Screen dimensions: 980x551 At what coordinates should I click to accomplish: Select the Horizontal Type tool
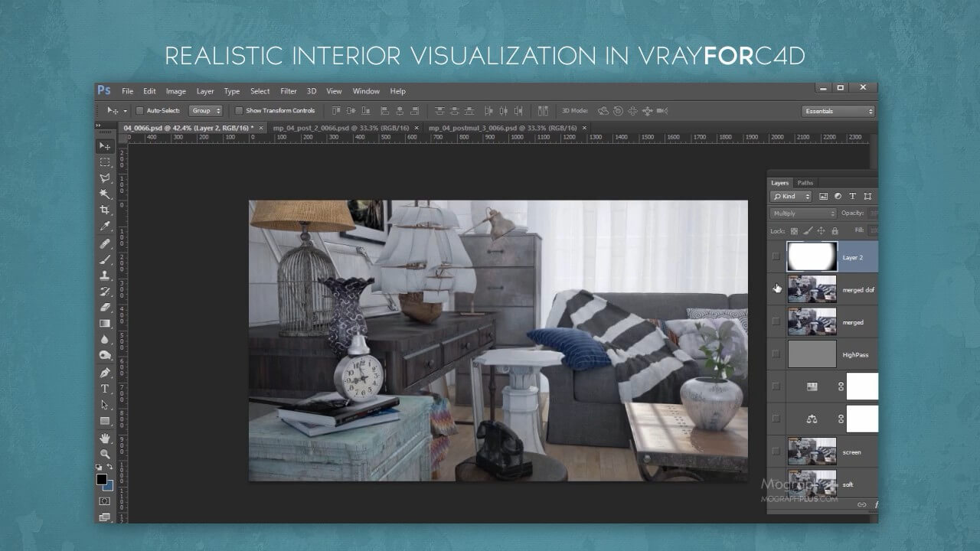(x=105, y=389)
